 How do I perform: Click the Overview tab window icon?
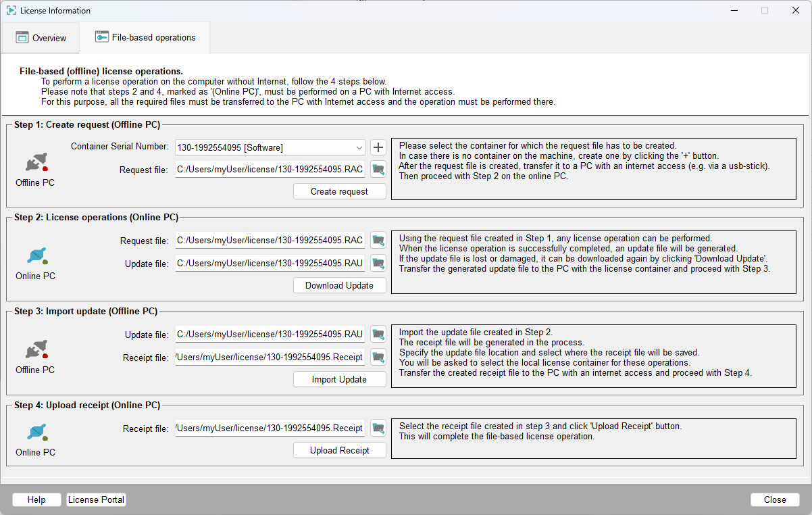(22, 37)
